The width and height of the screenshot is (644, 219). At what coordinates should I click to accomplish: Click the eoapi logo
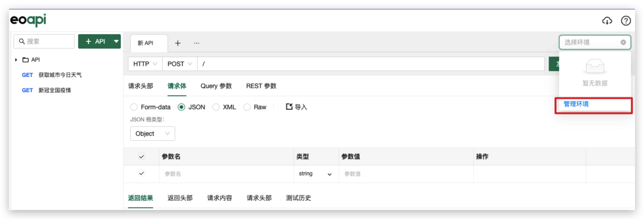click(28, 20)
